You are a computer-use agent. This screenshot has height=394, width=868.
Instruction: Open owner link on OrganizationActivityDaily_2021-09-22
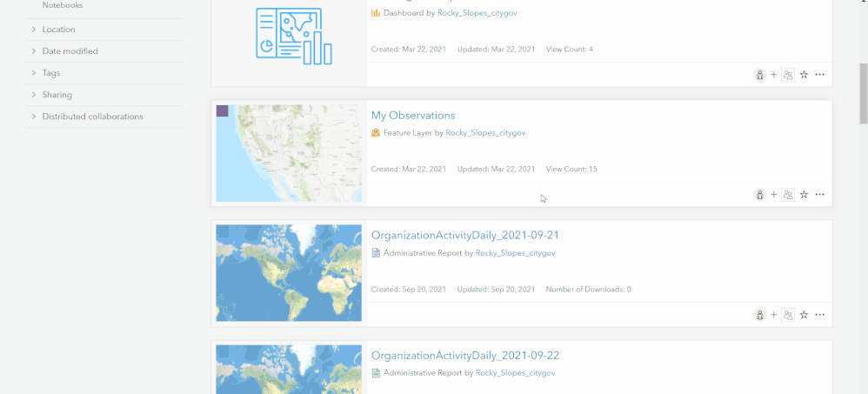(x=516, y=373)
